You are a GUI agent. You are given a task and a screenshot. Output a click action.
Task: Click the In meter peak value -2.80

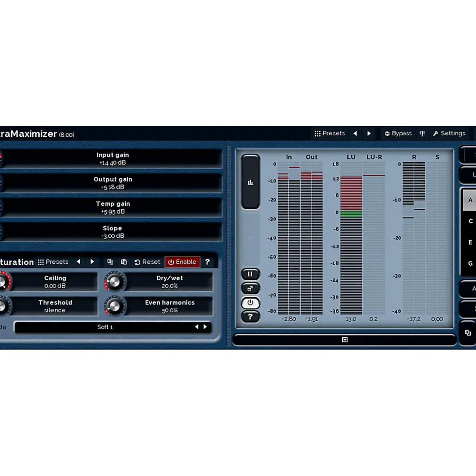click(x=289, y=319)
